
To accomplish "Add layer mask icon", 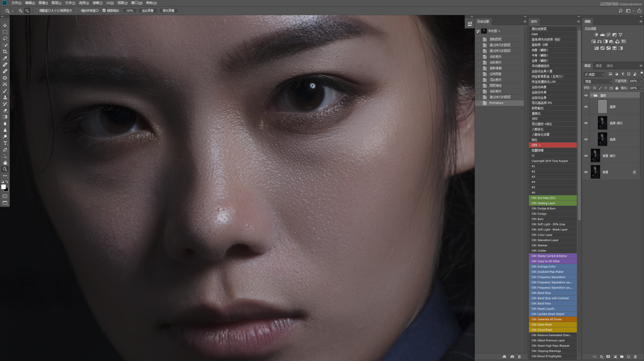I will pyautogui.click(x=608, y=356).
